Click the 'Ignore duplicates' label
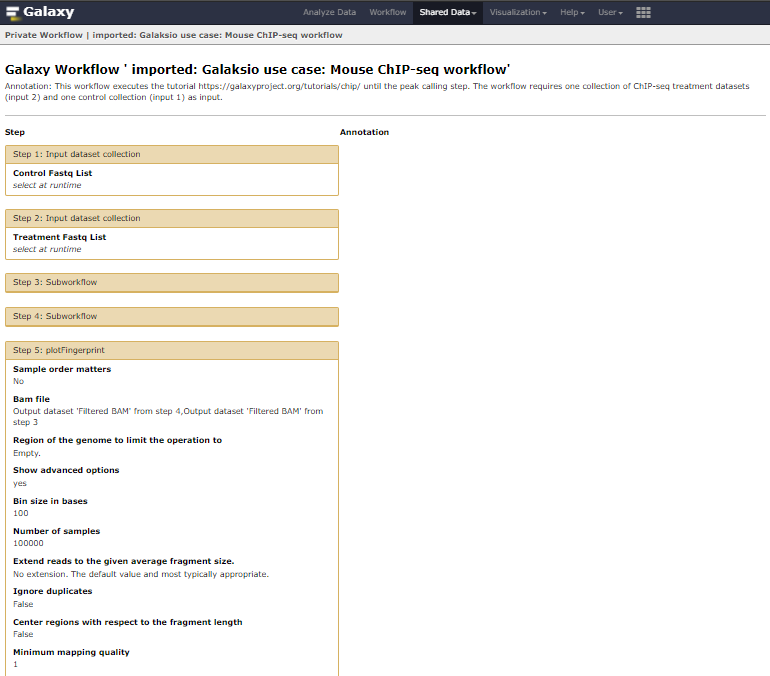Viewport: 770px width, 676px height. (x=53, y=591)
